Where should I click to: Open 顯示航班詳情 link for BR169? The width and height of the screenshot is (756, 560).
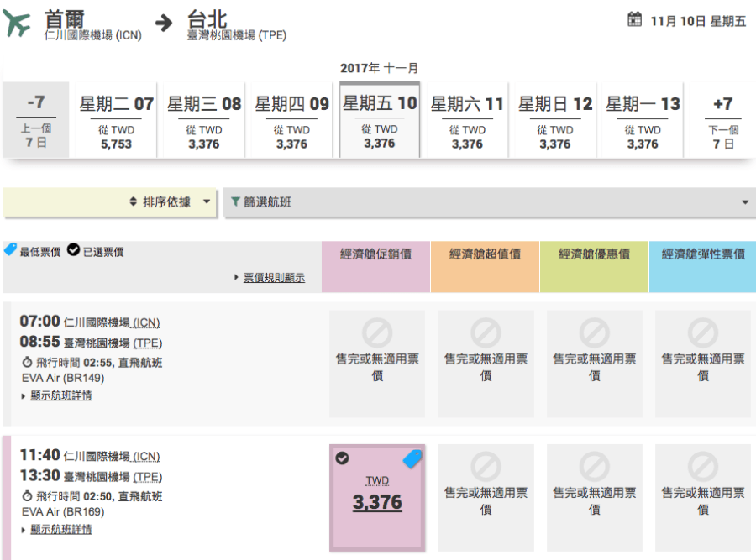[61, 530]
